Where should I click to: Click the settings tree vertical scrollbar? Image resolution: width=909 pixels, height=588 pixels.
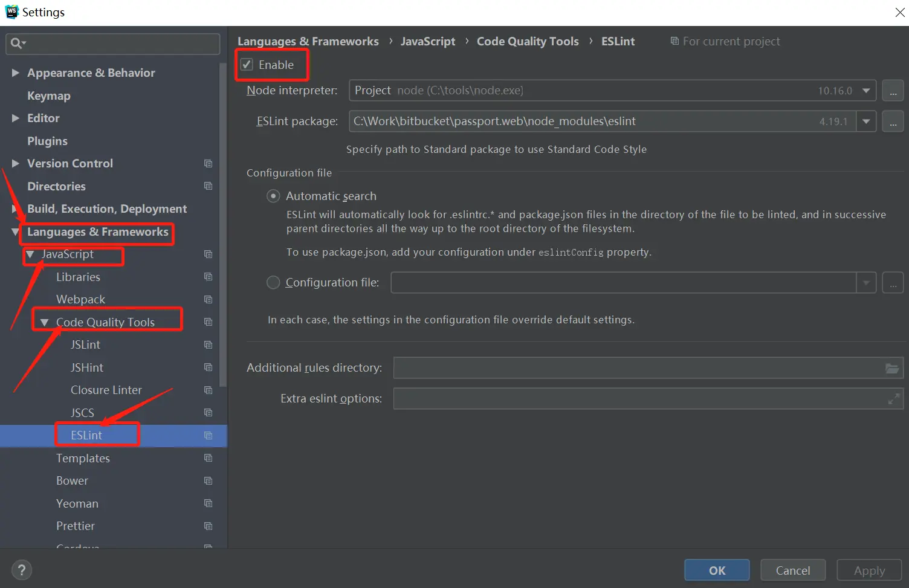[223, 224]
